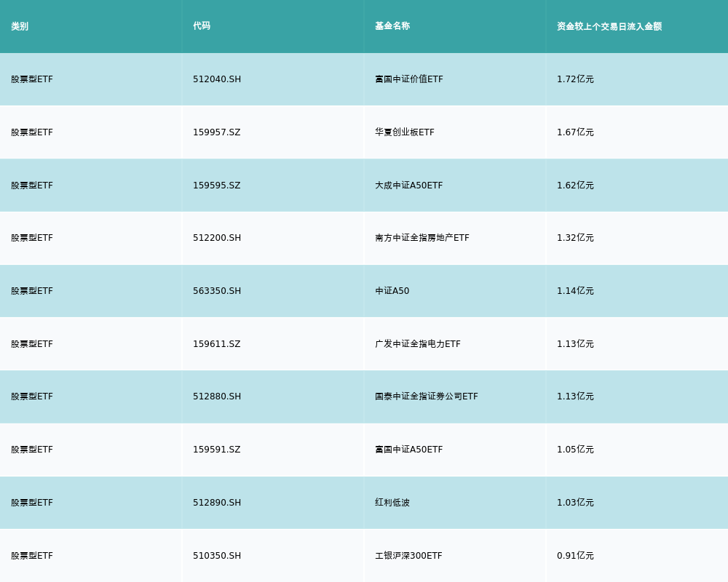Click 股票型ETF in the 159591.SZ row
728x582 pixels.
coord(32,450)
